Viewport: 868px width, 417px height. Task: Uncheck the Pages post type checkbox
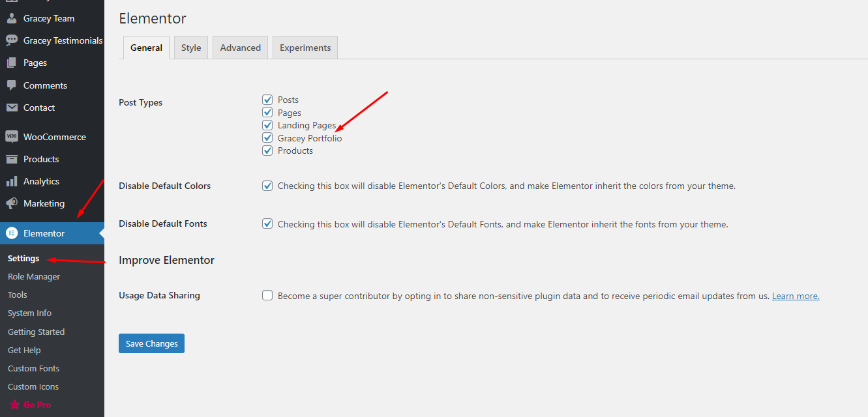pos(267,112)
